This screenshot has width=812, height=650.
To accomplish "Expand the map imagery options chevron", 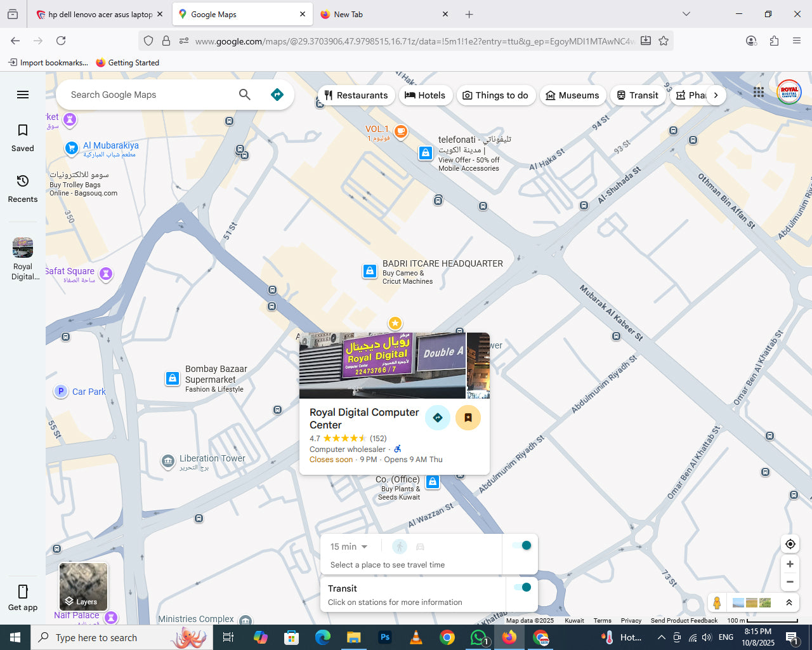I will tap(789, 602).
